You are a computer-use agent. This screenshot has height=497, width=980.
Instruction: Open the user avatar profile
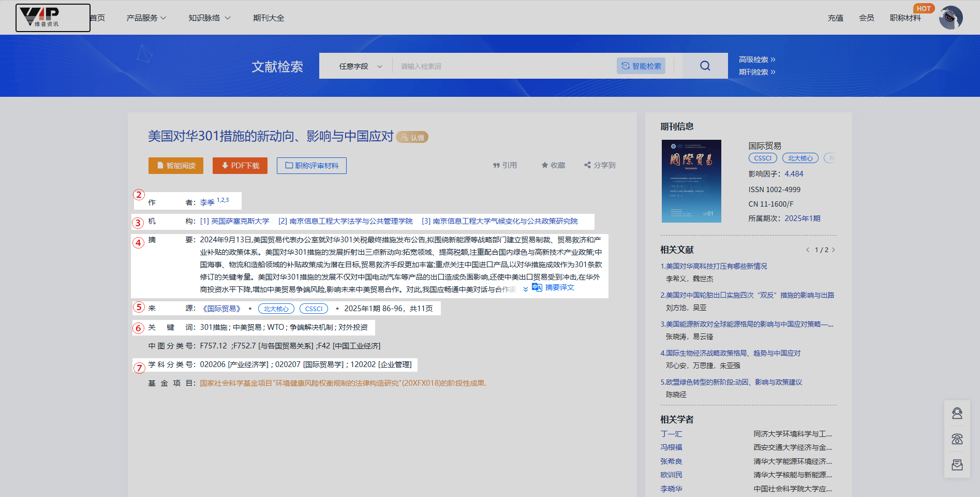951,18
